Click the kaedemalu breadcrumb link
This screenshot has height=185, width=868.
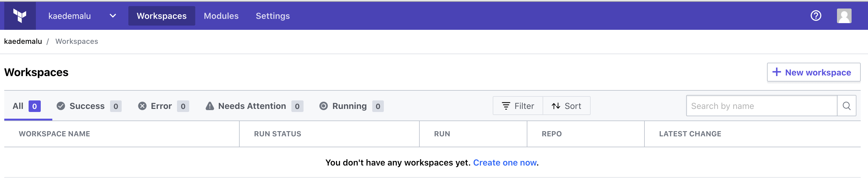point(23,41)
